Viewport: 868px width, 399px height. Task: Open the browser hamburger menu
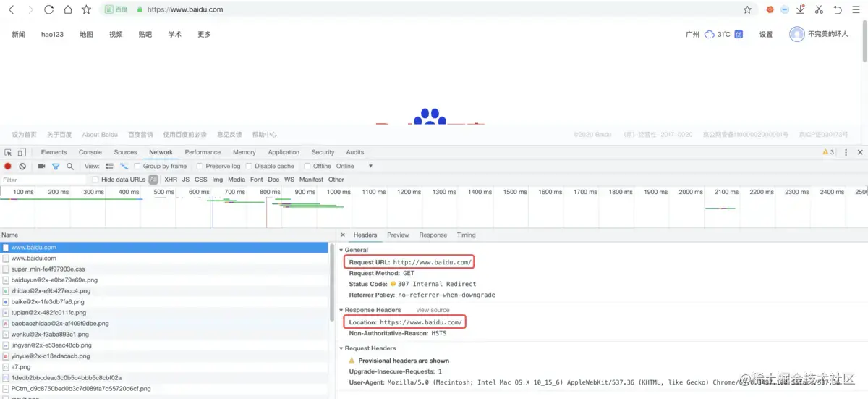click(x=856, y=9)
